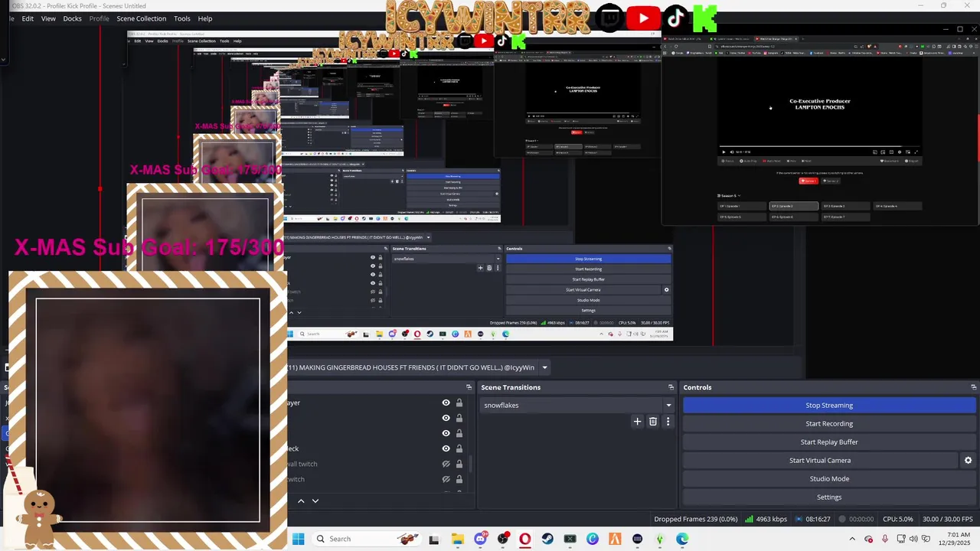The height and width of the screenshot is (551, 980).
Task: Click the streaming time icon beside 08:16:27
Action: [799, 519]
